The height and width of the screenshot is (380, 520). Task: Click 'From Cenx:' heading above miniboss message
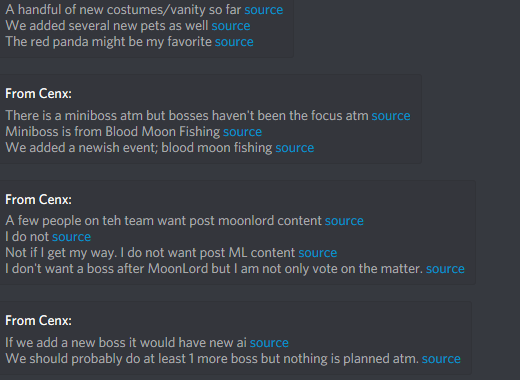pyautogui.click(x=38, y=94)
